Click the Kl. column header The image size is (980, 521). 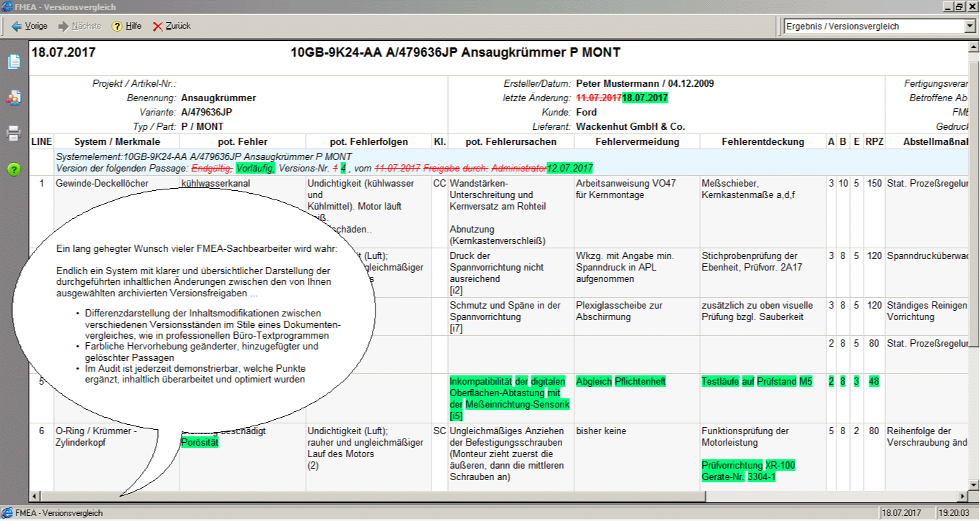tap(440, 142)
